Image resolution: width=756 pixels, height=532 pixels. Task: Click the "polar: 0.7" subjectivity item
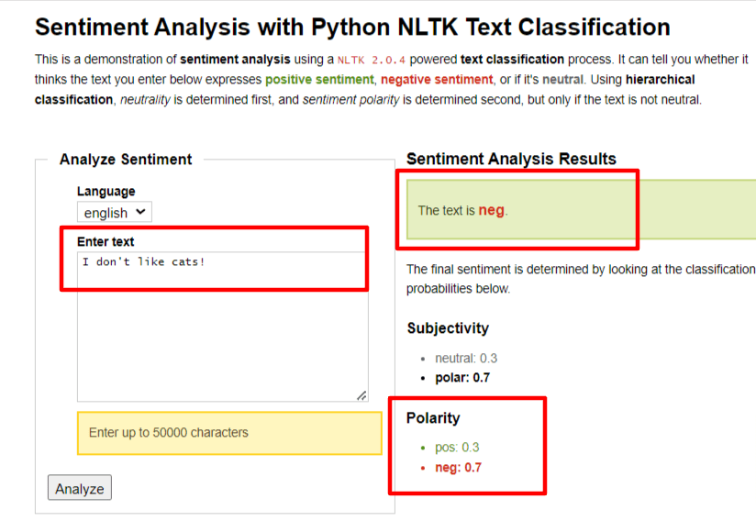462,378
